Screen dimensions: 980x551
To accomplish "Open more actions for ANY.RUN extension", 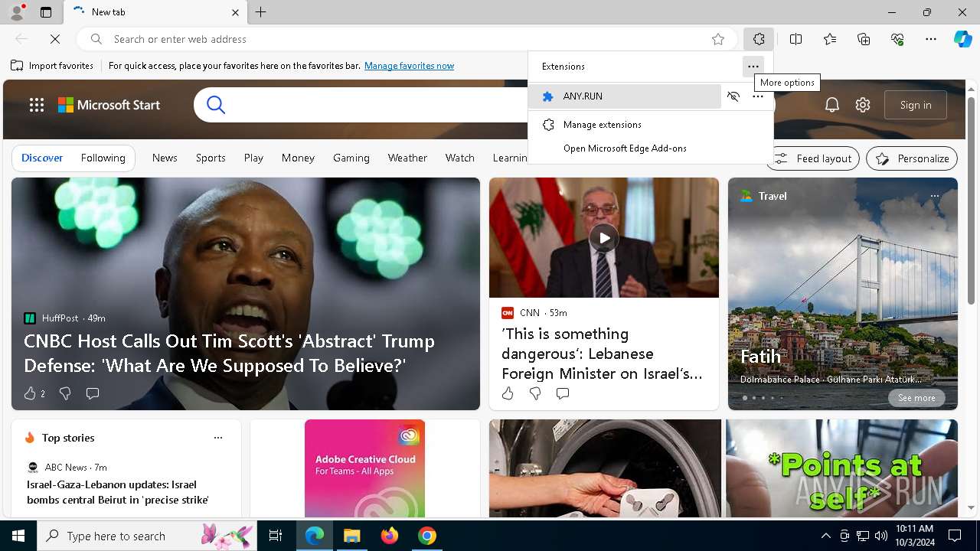I will pyautogui.click(x=758, y=96).
